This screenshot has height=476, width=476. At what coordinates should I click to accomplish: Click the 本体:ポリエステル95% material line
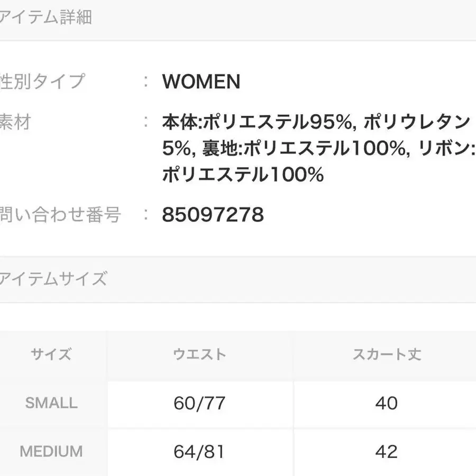click(x=257, y=123)
